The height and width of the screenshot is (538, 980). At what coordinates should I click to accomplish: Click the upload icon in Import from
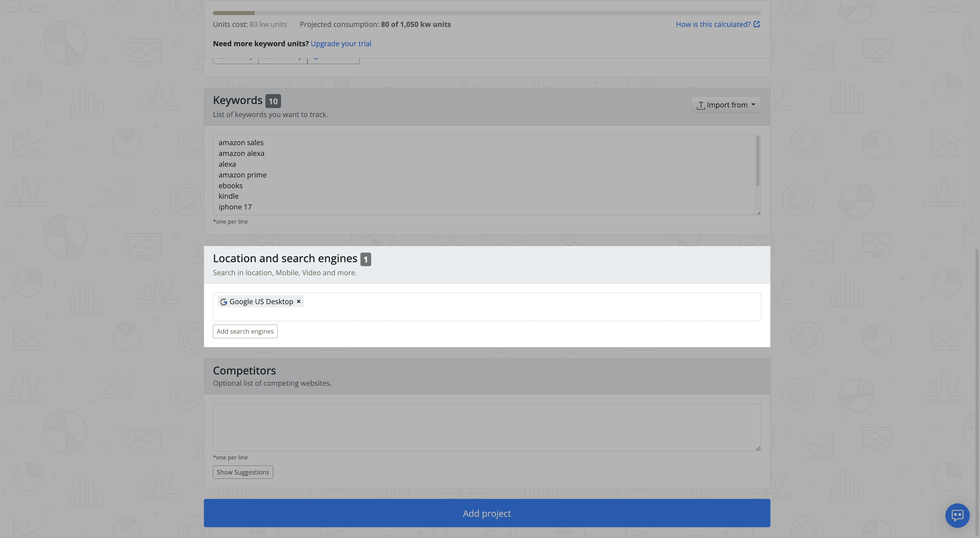pyautogui.click(x=700, y=105)
